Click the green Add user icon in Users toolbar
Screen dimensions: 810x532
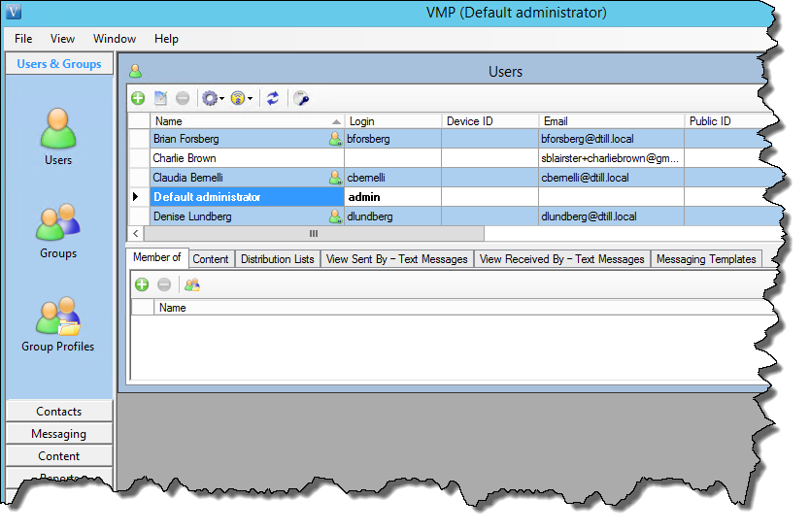point(139,98)
